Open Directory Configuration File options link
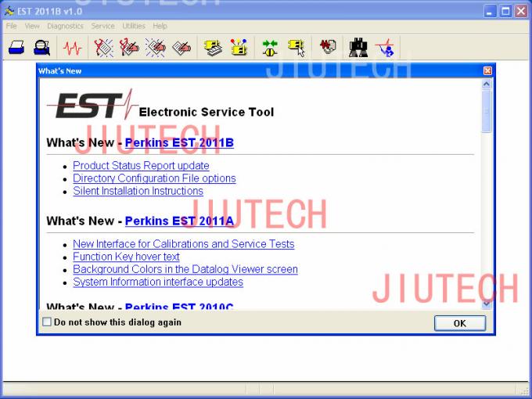The image size is (532, 399). tap(154, 178)
